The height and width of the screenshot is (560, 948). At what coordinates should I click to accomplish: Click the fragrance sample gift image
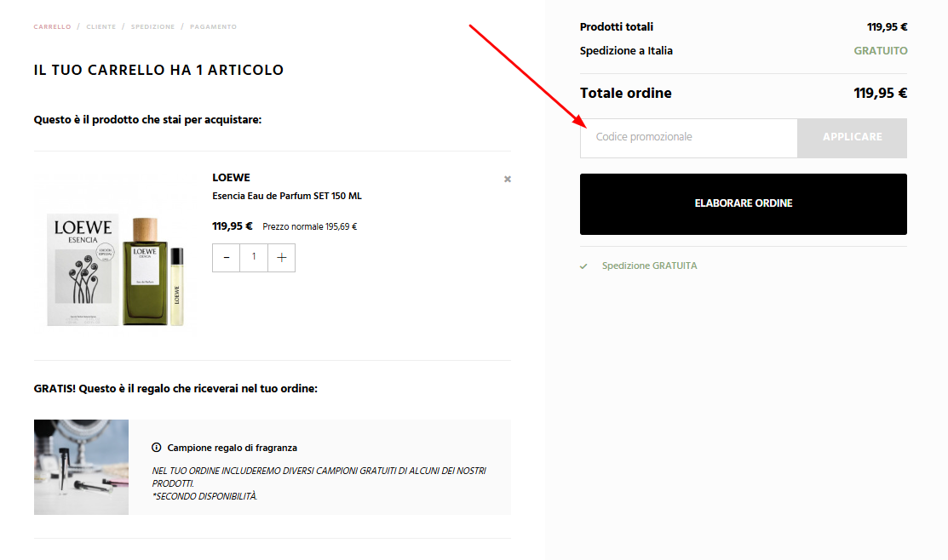(81, 466)
